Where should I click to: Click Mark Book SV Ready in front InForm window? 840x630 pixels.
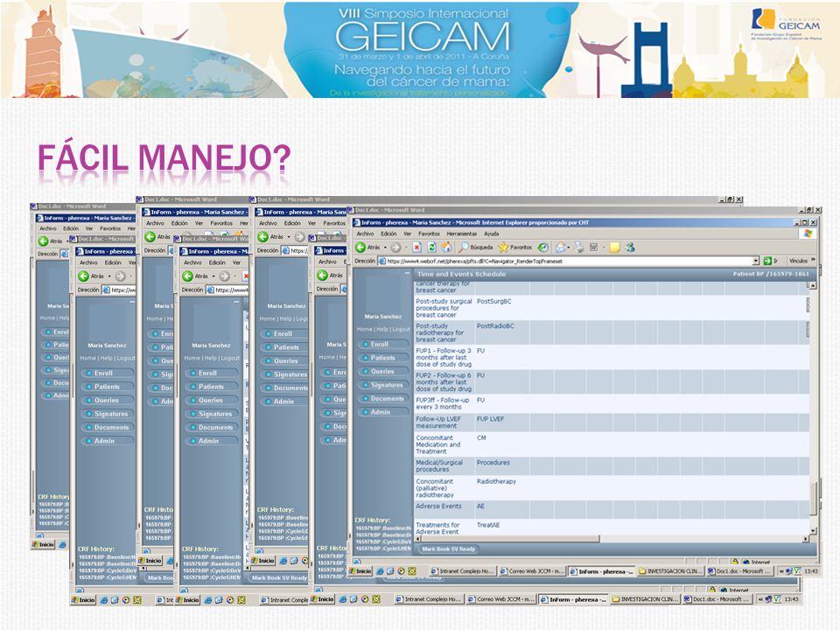point(448,549)
